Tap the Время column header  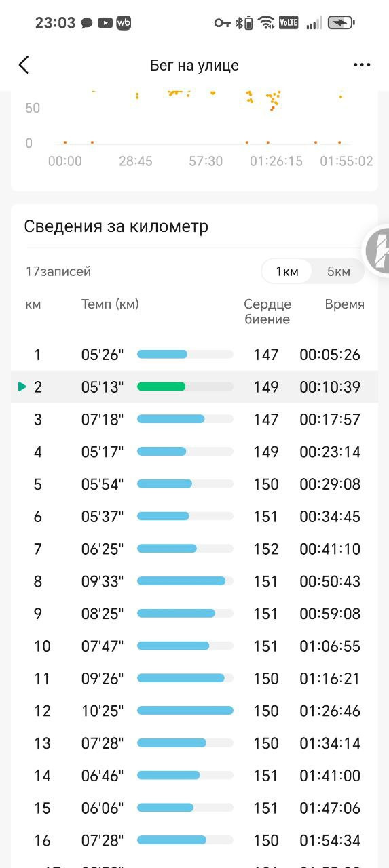coord(344,304)
